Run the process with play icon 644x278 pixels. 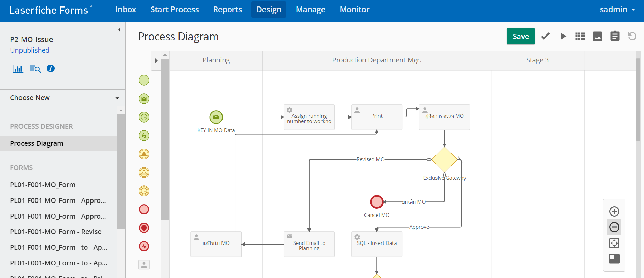(563, 36)
